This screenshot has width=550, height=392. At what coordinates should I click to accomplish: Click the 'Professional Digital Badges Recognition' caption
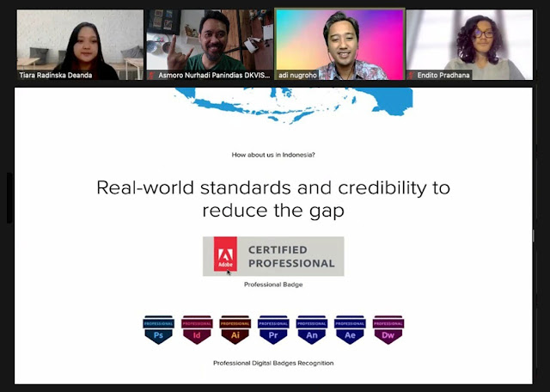pyautogui.click(x=273, y=364)
